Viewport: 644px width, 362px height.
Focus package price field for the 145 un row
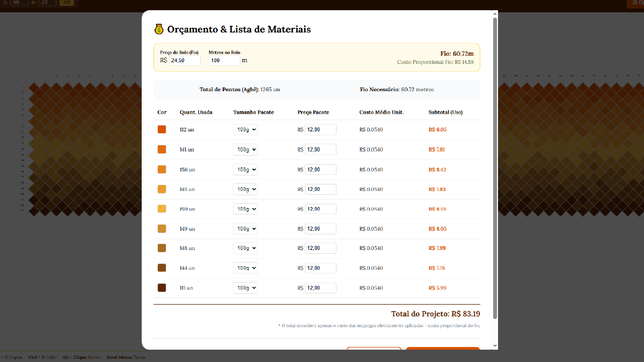pyautogui.click(x=320, y=189)
